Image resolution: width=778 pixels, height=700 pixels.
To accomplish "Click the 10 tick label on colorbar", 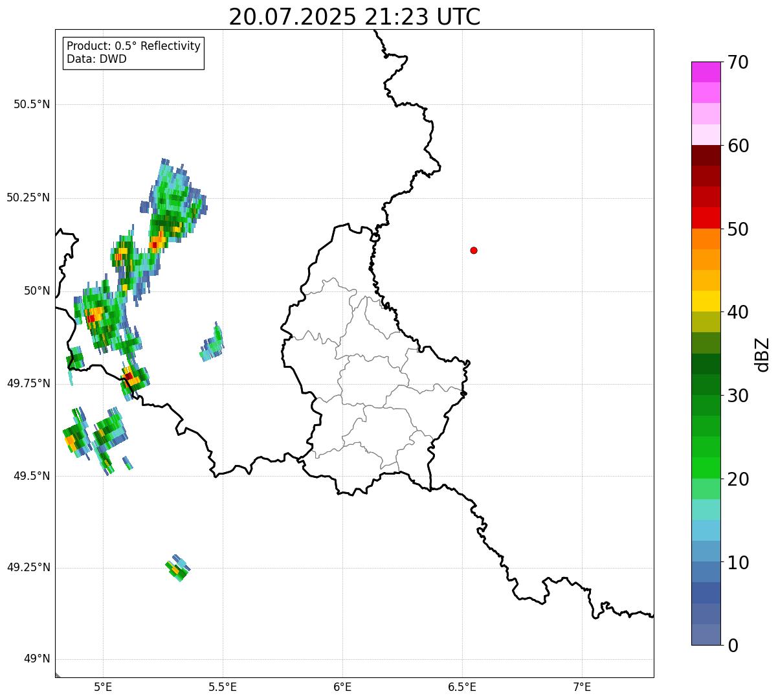I will pos(738,563).
